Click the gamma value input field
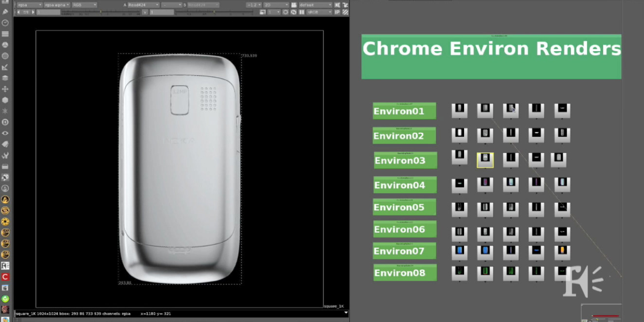The image size is (644, 322). (x=161, y=12)
